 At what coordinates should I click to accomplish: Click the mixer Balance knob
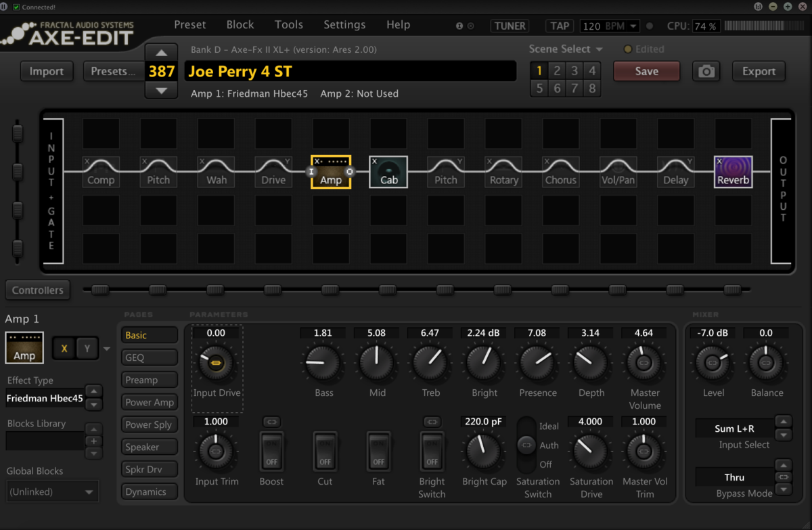click(x=766, y=363)
